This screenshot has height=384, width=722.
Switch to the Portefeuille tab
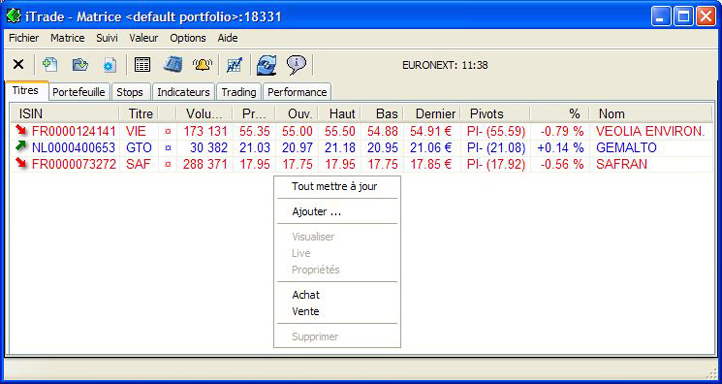click(x=79, y=92)
